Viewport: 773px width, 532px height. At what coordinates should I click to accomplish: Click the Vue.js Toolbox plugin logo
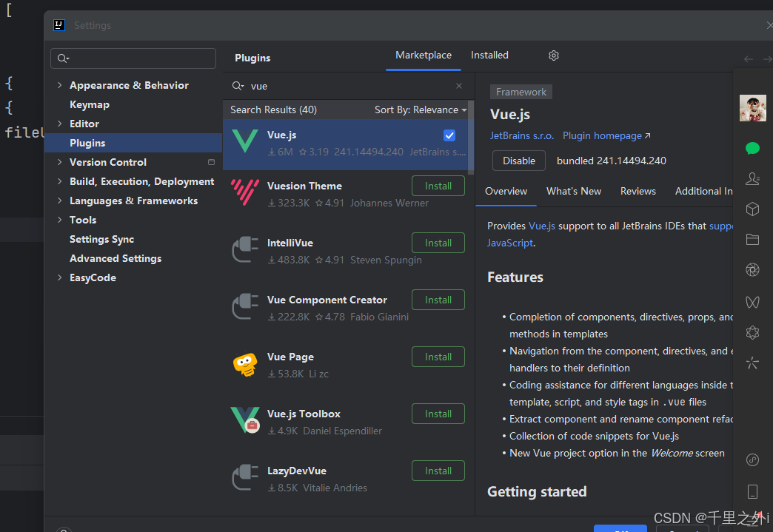tap(245, 420)
